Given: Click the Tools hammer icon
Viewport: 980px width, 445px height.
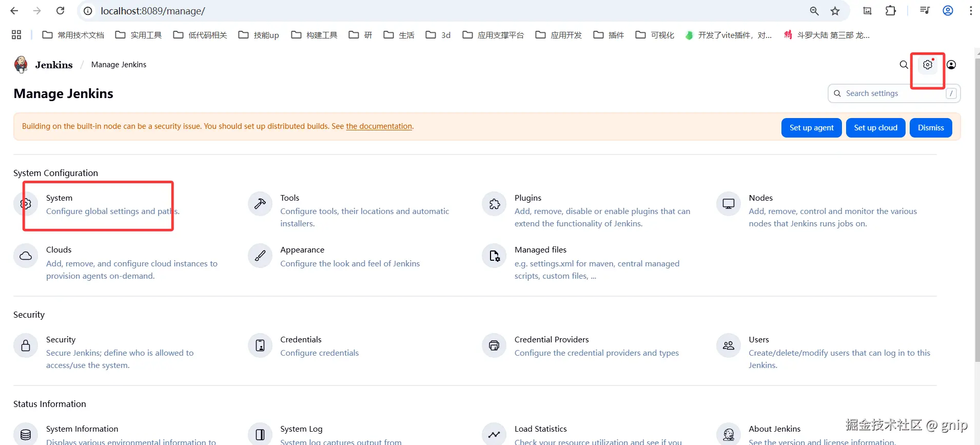Looking at the screenshot, I should coord(260,204).
